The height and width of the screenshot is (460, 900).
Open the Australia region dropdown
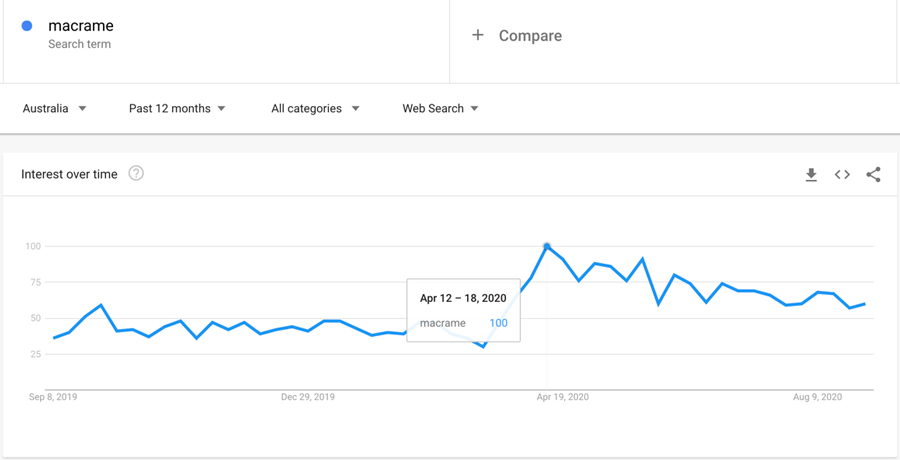(x=55, y=108)
